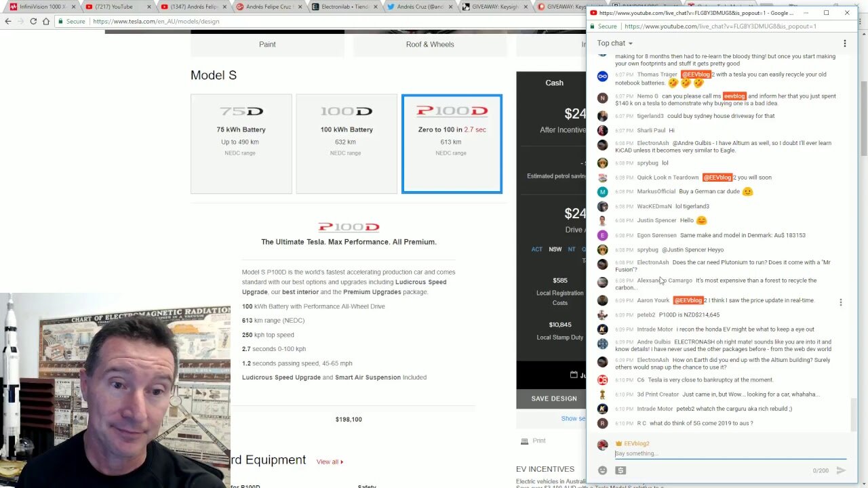The height and width of the screenshot is (488, 868).
Task: Switch to the Paint tab
Action: [267, 45]
